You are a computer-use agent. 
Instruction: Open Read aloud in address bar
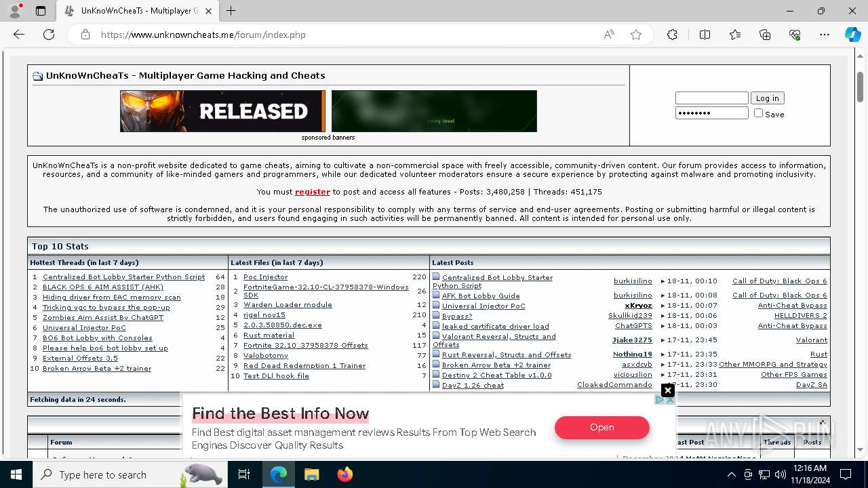609,35
